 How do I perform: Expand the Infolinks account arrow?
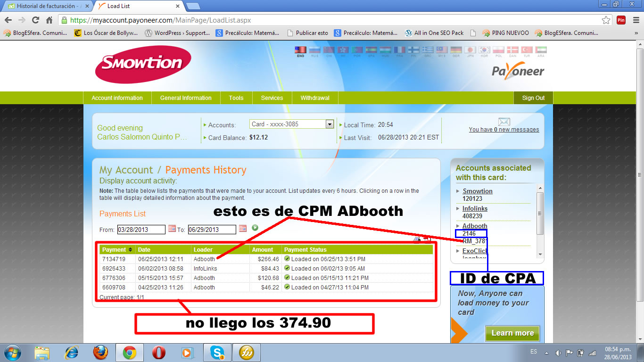pos(458,209)
